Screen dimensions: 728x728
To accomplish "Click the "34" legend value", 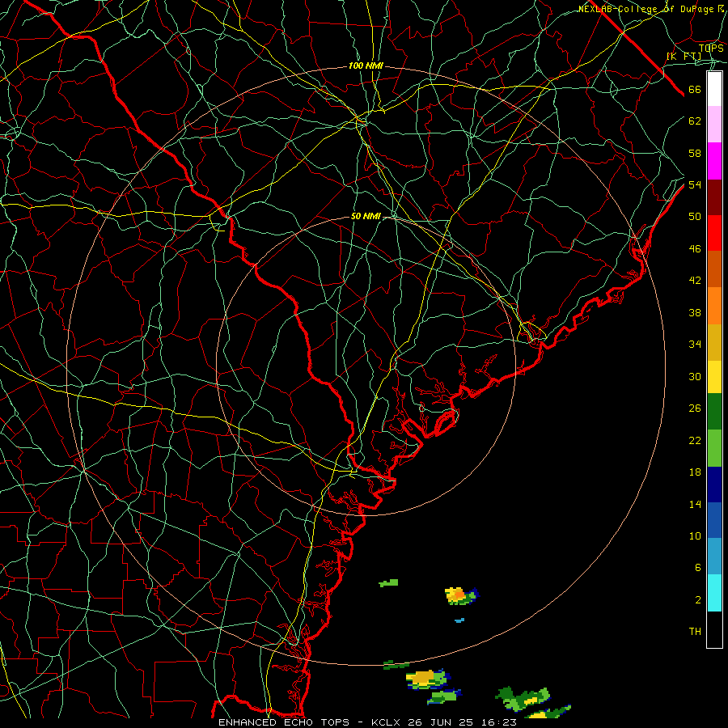I will coord(695,345).
